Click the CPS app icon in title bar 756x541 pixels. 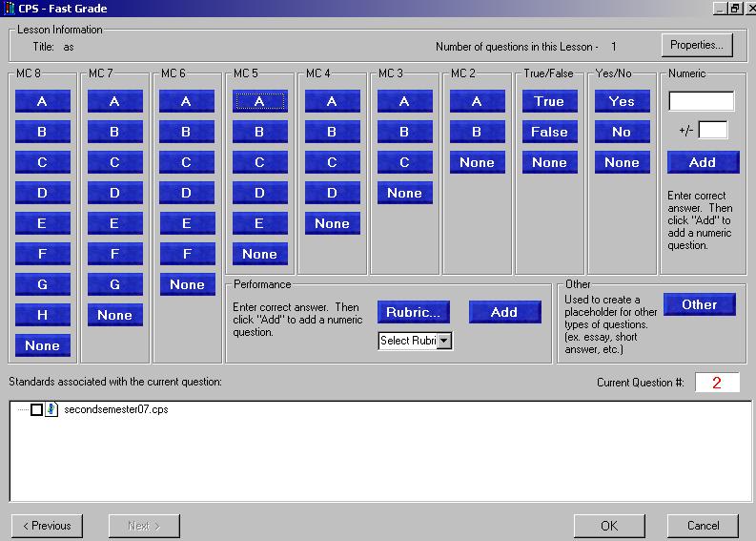[x=9, y=9]
